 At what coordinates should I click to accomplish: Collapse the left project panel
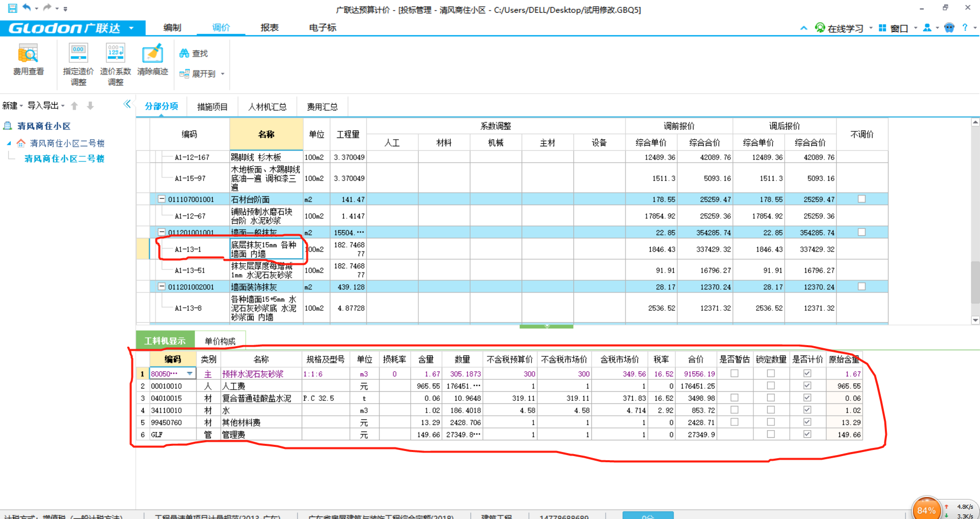(127, 104)
